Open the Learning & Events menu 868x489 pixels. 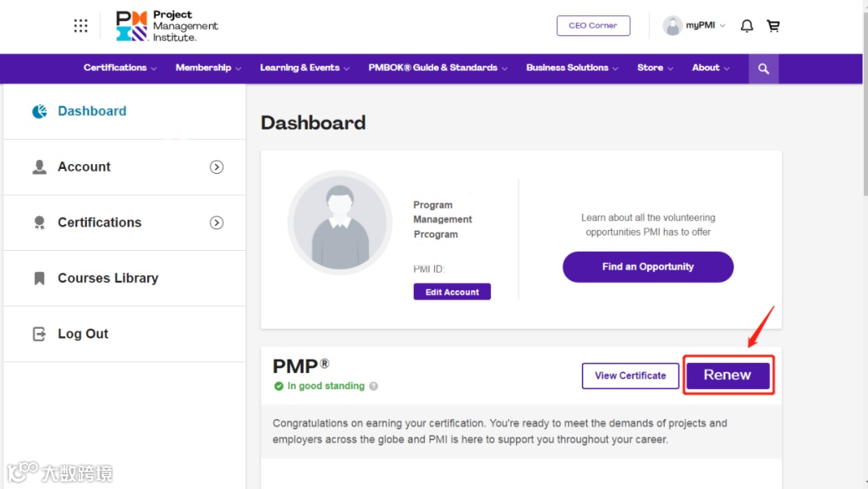pyautogui.click(x=304, y=68)
